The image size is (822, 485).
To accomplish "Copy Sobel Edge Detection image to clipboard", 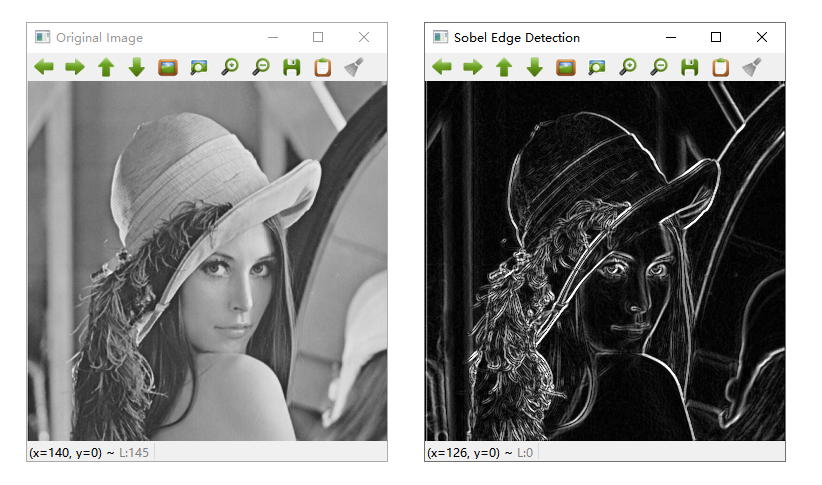I will click(720, 67).
